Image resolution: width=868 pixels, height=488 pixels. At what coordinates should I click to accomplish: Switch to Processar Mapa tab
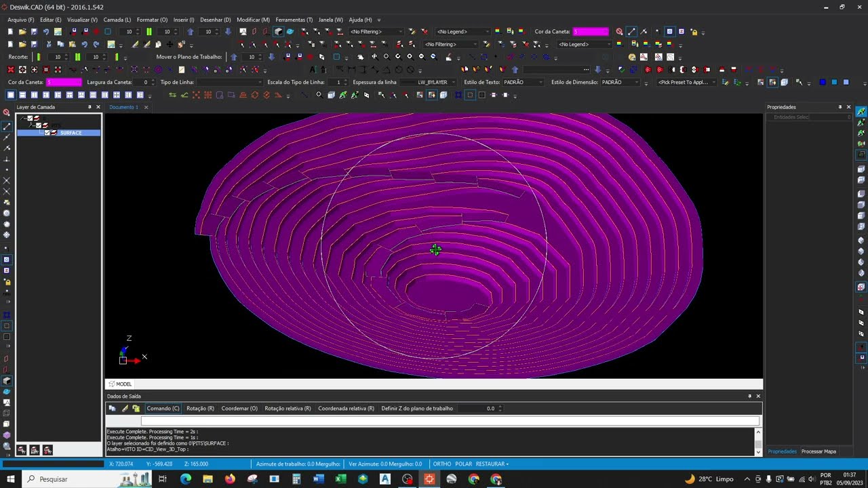818,451
